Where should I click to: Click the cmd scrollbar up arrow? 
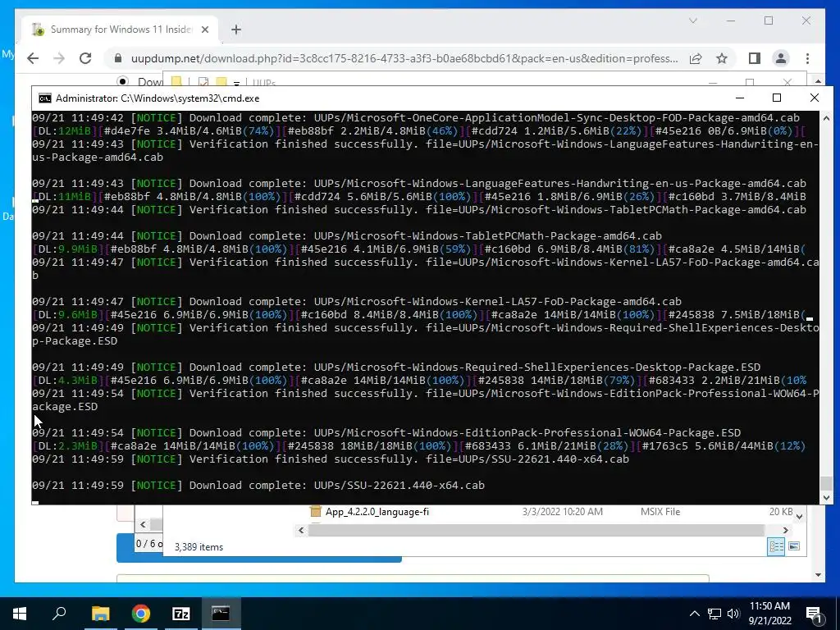(826, 118)
